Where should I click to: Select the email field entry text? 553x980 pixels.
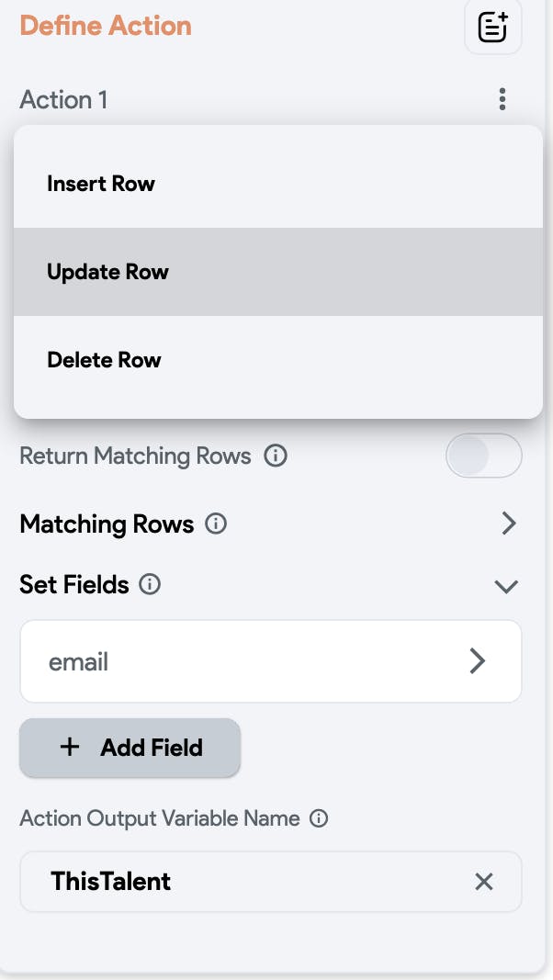coord(79,661)
